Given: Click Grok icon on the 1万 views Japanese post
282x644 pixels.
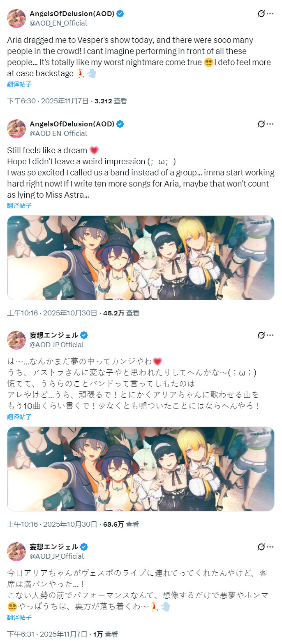Looking at the screenshot, I should 261,547.
